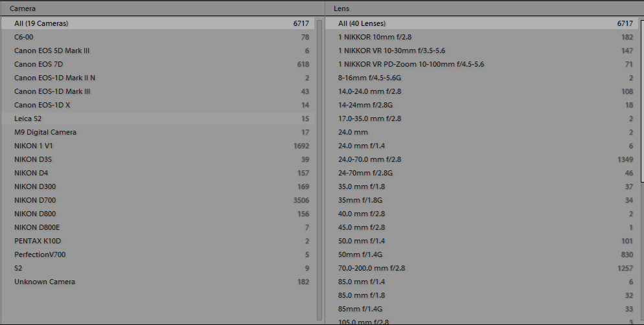Choose the plain S2 camera row
Image resolution: width=644 pixels, height=325 pixels.
coord(157,267)
